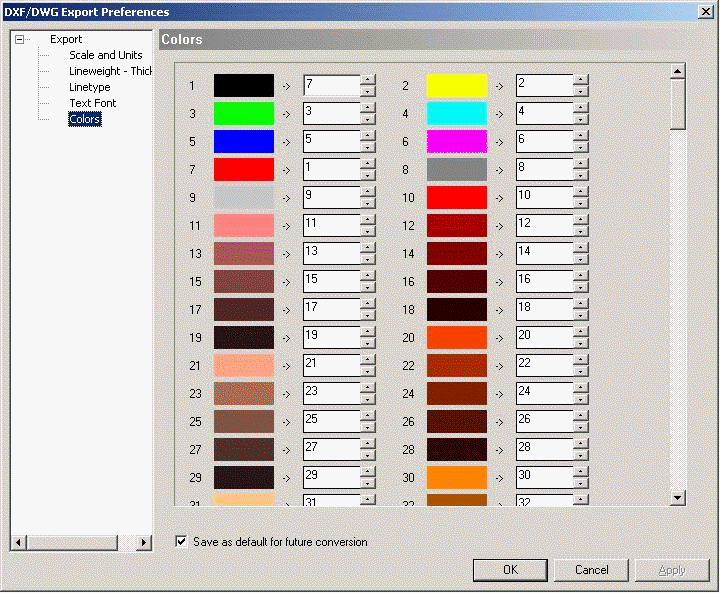Increase mapping value for color 25

pyautogui.click(x=367, y=416)
